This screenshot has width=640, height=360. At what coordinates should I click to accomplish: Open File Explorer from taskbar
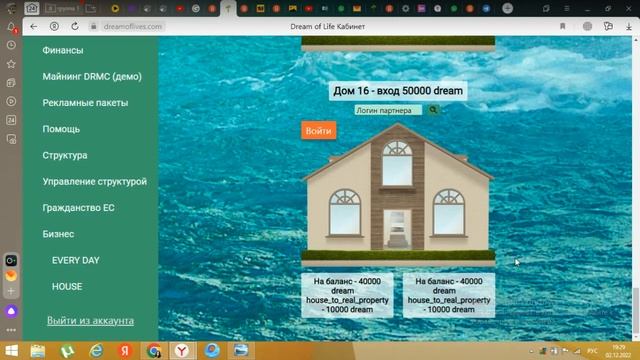(38, 351)
